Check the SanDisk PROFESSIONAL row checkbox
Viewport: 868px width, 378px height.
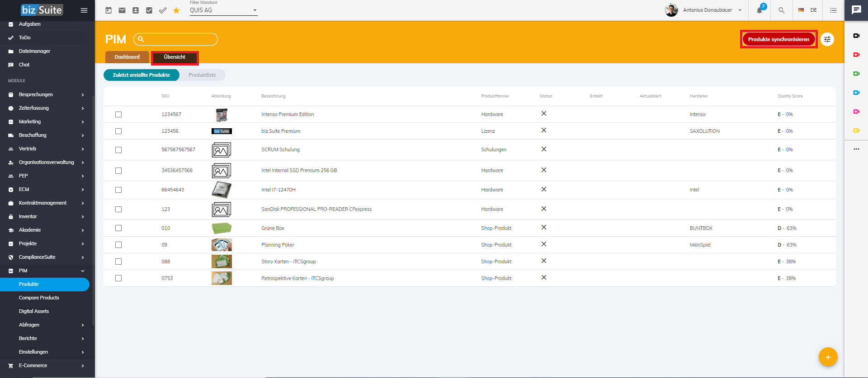coord(118,210)
